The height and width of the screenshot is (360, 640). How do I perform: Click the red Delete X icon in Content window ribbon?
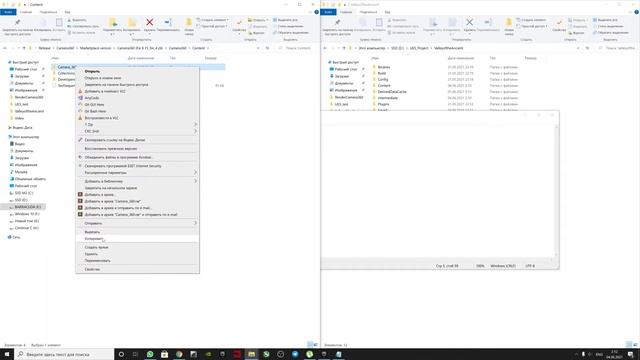149,22
